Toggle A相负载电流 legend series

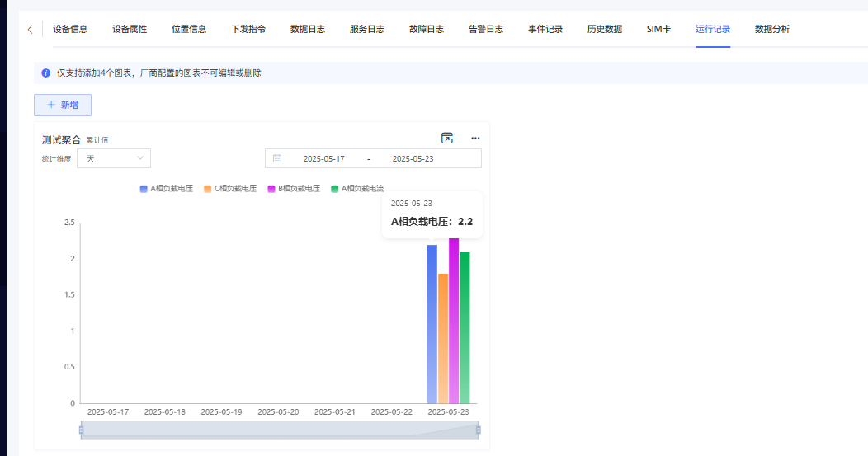356,189
